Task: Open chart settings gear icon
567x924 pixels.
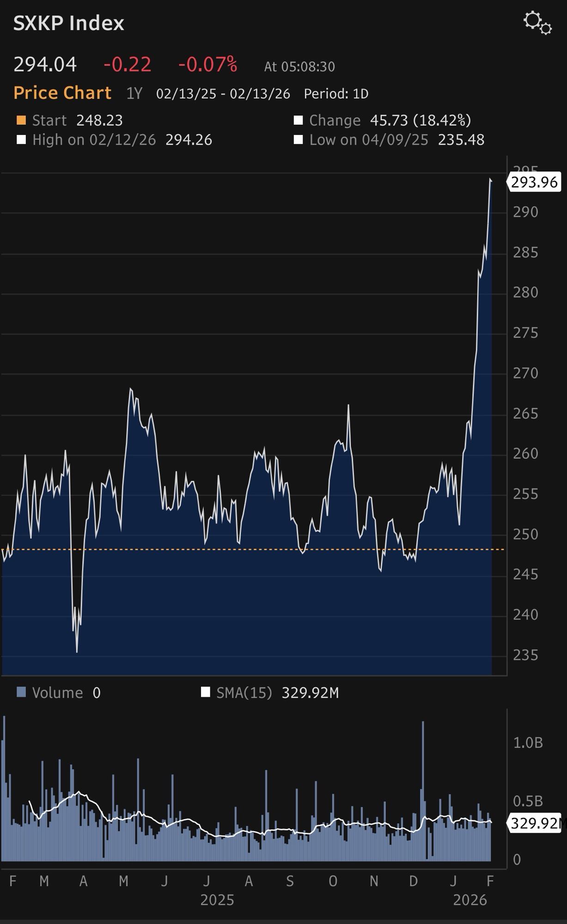Action: point(537,23)
